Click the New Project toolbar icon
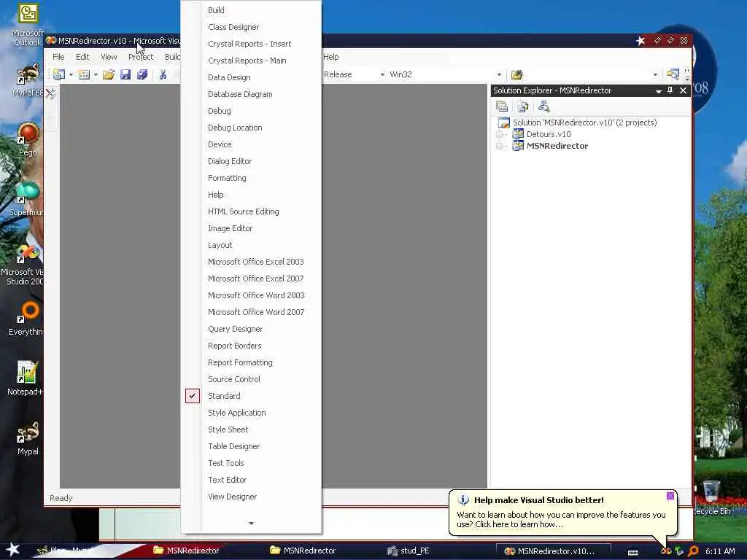Screen dimensions: 747x560 pyautogui.click(x=59, y=74)
